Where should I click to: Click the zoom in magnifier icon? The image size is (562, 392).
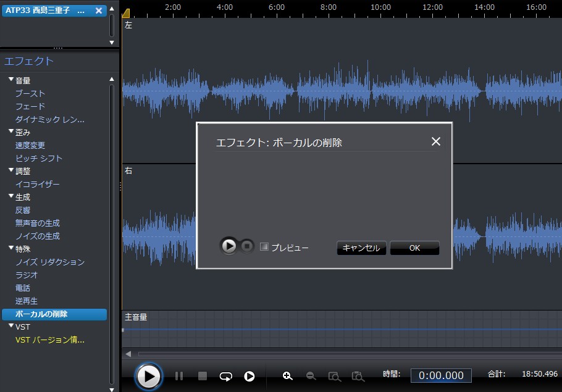click(287, 376)
